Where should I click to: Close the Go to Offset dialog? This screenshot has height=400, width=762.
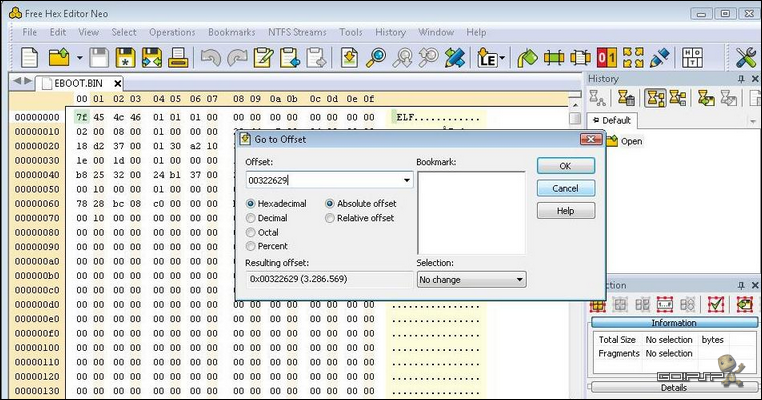tap(591, 139)
